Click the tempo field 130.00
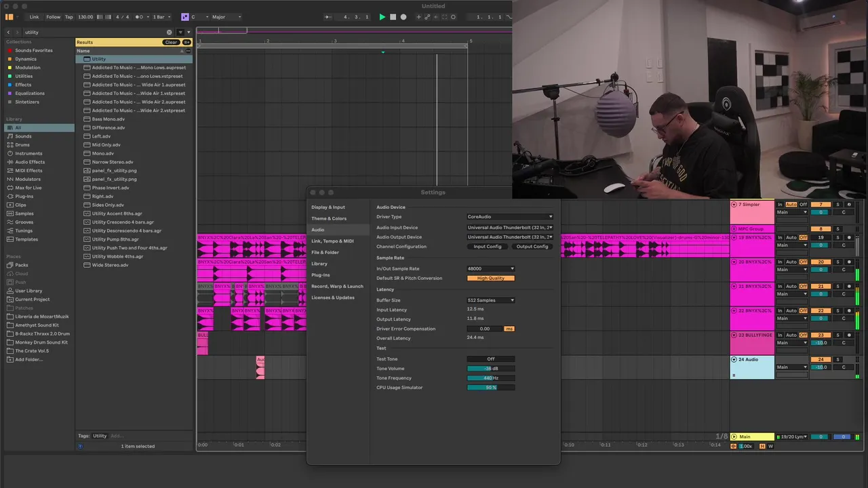 click(85, 17)
